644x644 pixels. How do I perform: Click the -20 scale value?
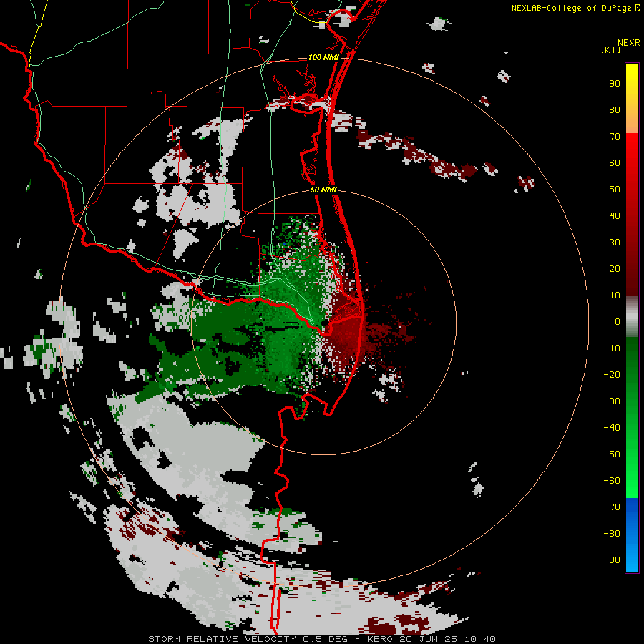(x=612, y=374)
